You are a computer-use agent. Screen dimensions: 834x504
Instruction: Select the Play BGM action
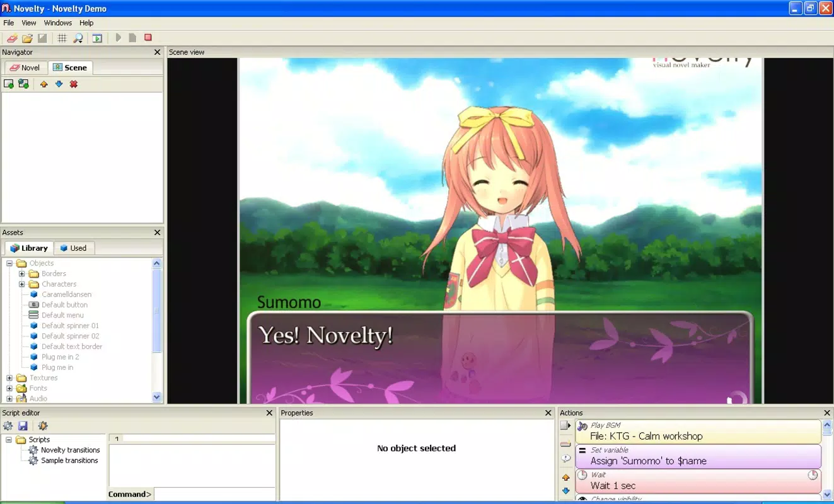pos(698,432)
